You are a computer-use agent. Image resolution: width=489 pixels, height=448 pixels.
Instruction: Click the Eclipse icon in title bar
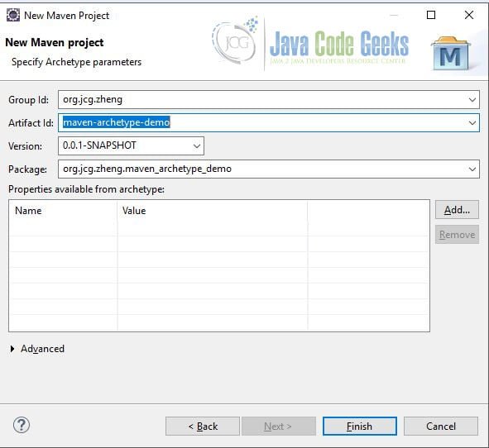tap(13, 15)
